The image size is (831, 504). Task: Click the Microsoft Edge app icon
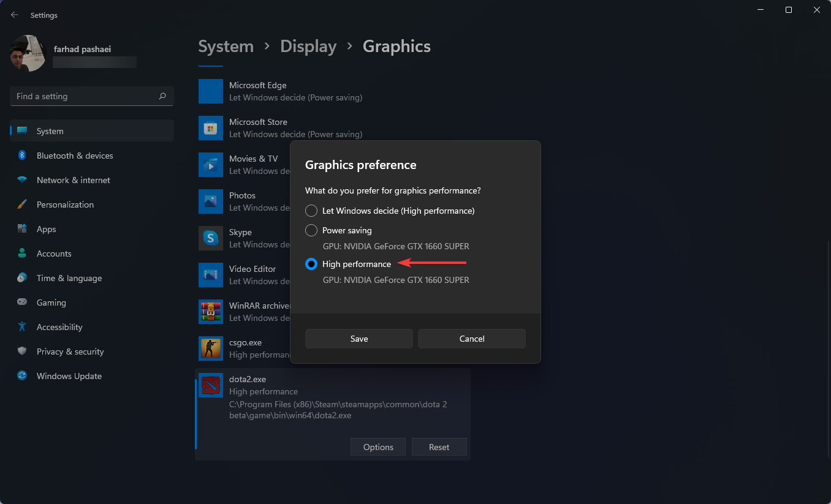[x=211, y=91]
